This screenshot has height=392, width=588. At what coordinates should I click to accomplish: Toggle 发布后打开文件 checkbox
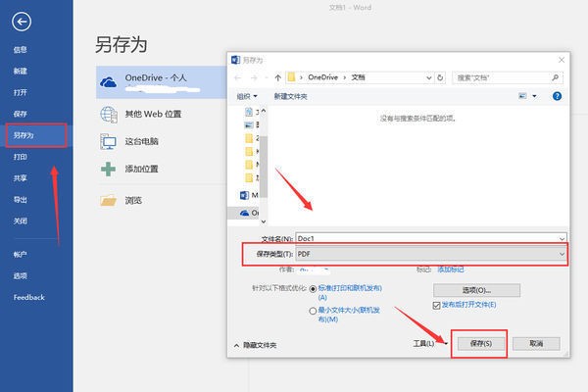(x=436, y=305)
